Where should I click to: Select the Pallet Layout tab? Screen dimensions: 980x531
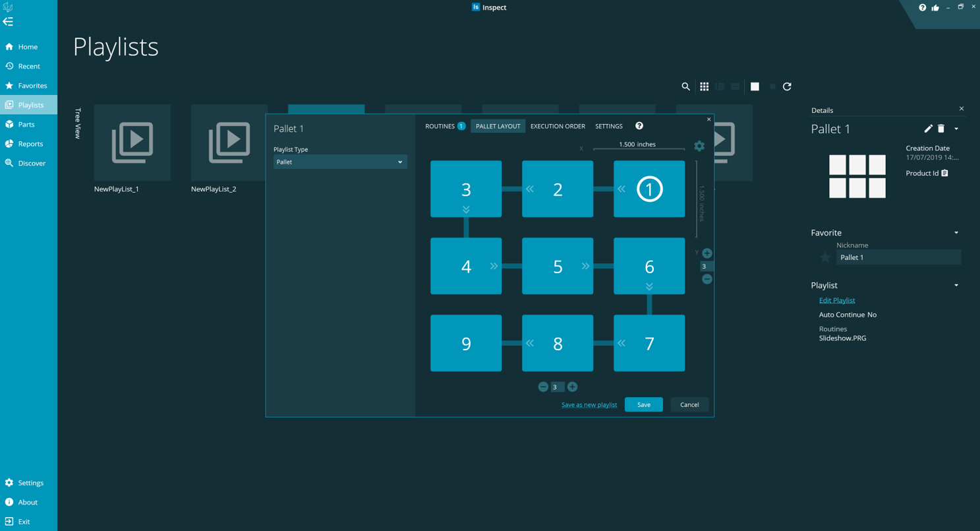pyautogui.click(x=498, y=126)
